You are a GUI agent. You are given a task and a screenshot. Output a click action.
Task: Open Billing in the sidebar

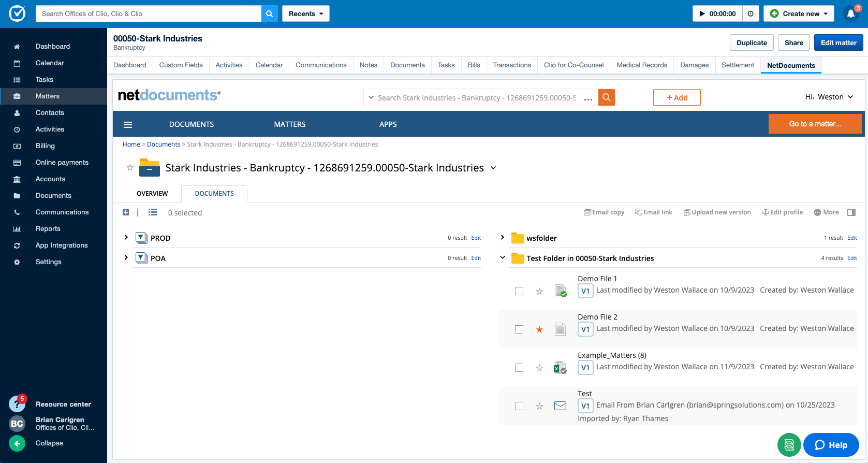point(45,146)
